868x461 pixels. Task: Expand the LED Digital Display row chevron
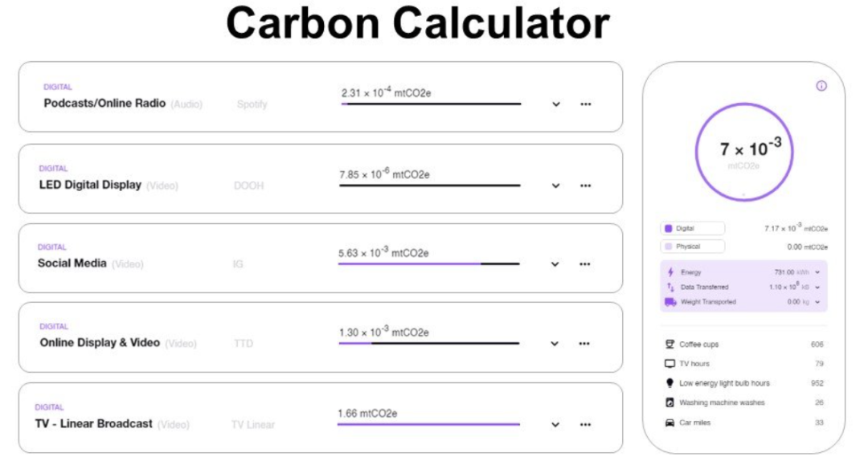click(555, 186)
